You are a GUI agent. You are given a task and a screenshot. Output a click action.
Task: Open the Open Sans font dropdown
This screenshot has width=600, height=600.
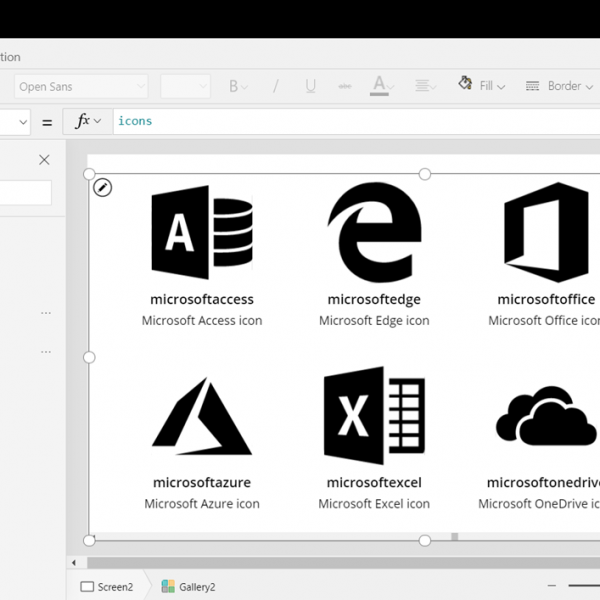coord(81,86)
